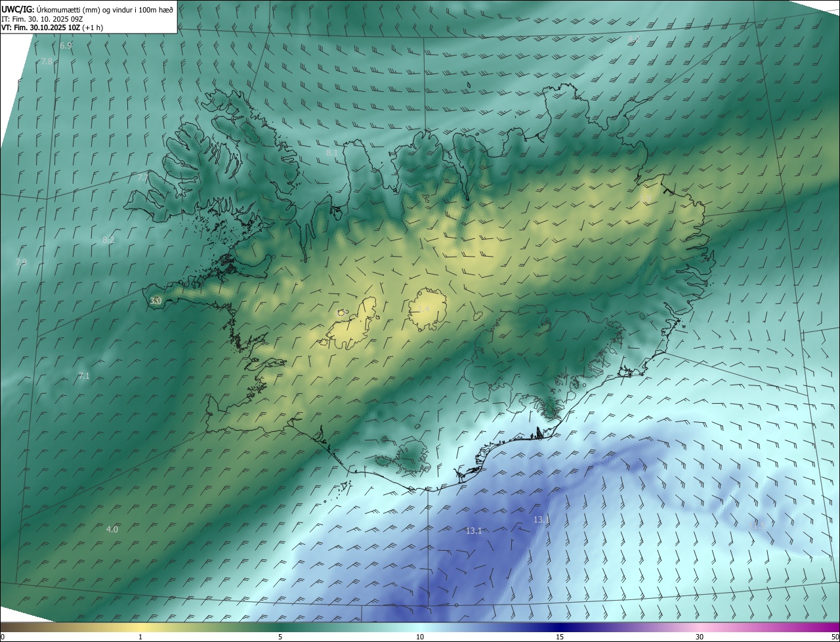Click the 4.0 value label on the map
840x642 pixels.
coord(112,529)
